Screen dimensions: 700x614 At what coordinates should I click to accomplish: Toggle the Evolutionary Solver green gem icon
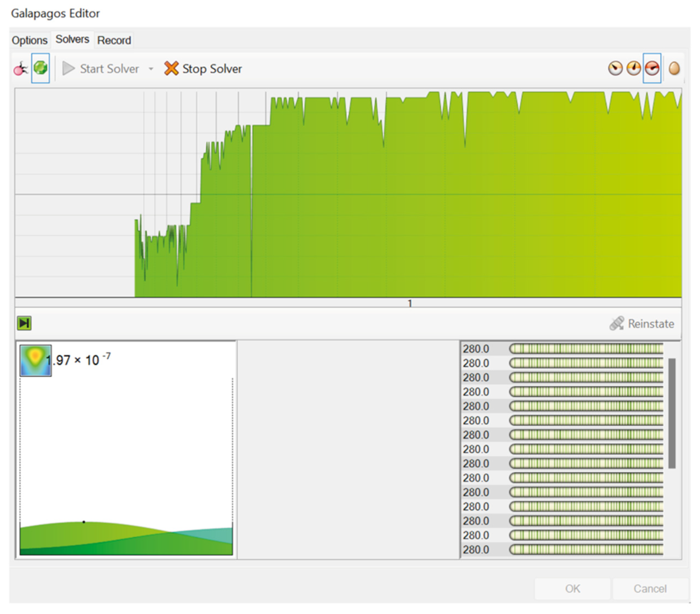tap(40, 68)
